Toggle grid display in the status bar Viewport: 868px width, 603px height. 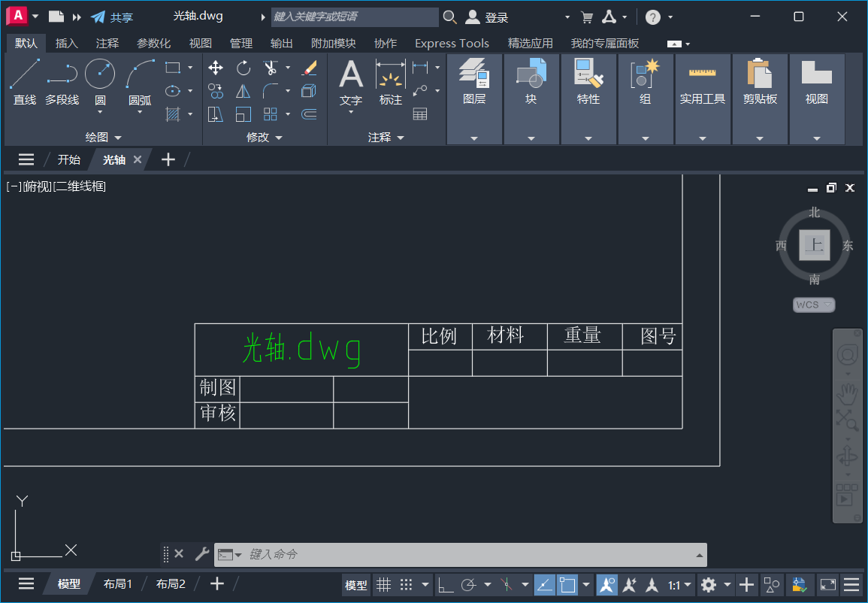point(383,584)
